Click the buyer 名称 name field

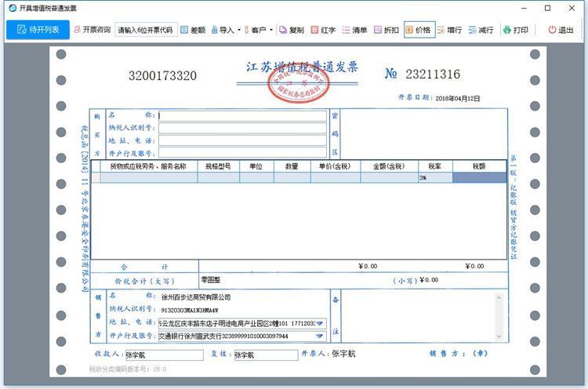point(242,115)
